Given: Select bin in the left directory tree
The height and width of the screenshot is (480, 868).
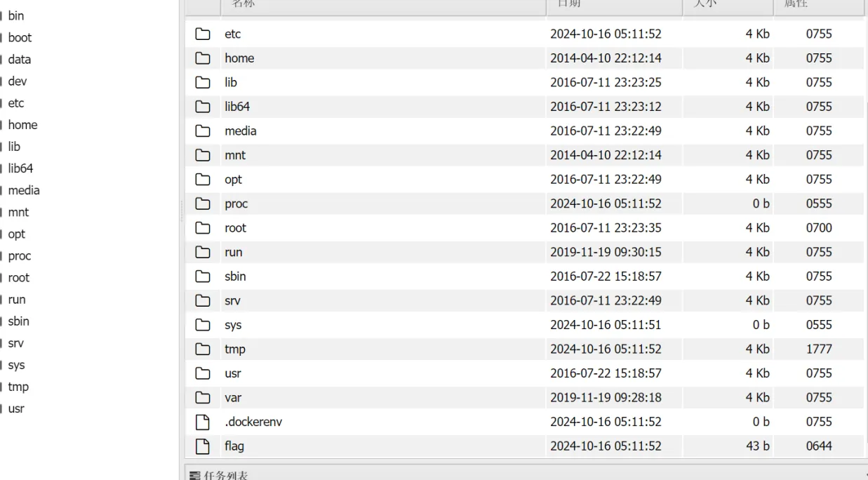Looking at the screenshot, I should 15,15.
